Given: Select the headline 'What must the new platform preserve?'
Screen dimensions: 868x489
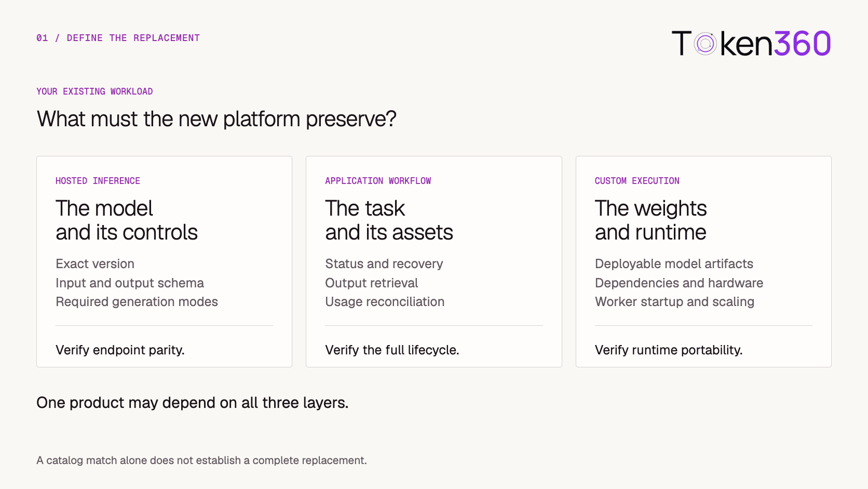Looking at the screenshot, I should pyautogui.click(x=216, y=119).
